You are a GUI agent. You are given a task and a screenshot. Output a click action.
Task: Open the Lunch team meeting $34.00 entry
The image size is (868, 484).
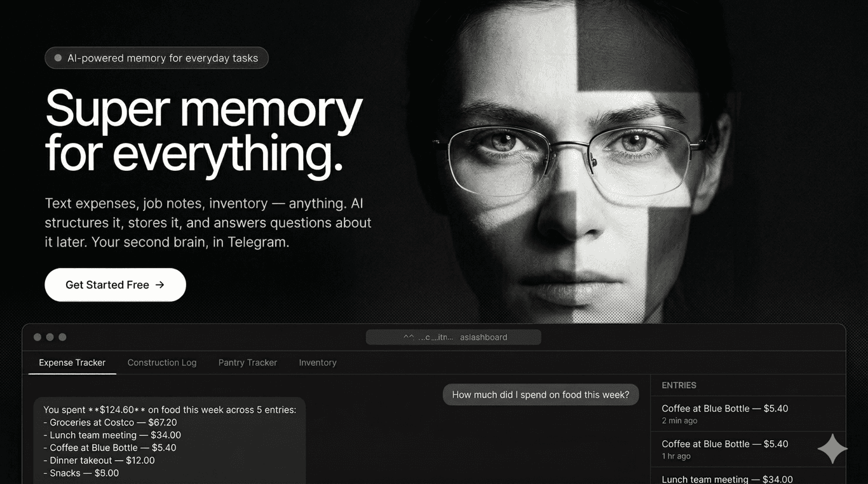point(748,476)
